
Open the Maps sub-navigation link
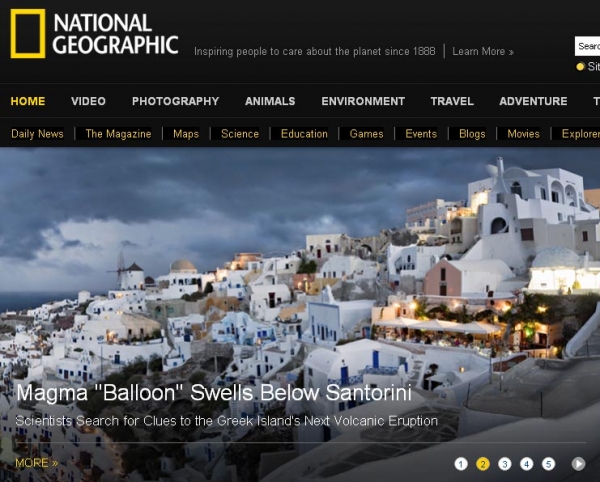point(186,134)
